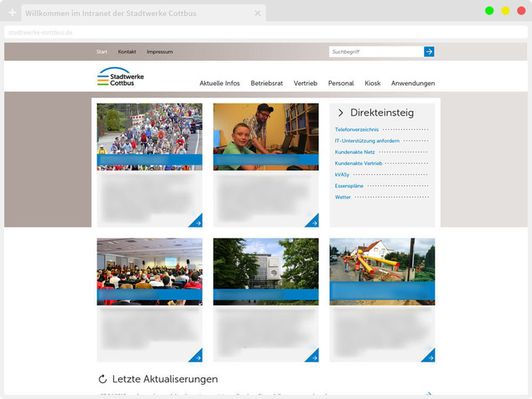Open the Betriebsrat menu item

[266, 84]
